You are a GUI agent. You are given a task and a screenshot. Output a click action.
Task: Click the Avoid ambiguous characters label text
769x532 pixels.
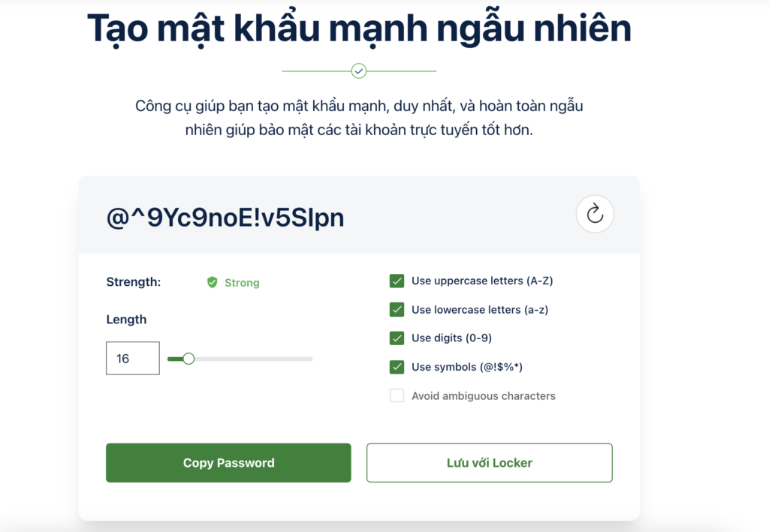(484, 396)
